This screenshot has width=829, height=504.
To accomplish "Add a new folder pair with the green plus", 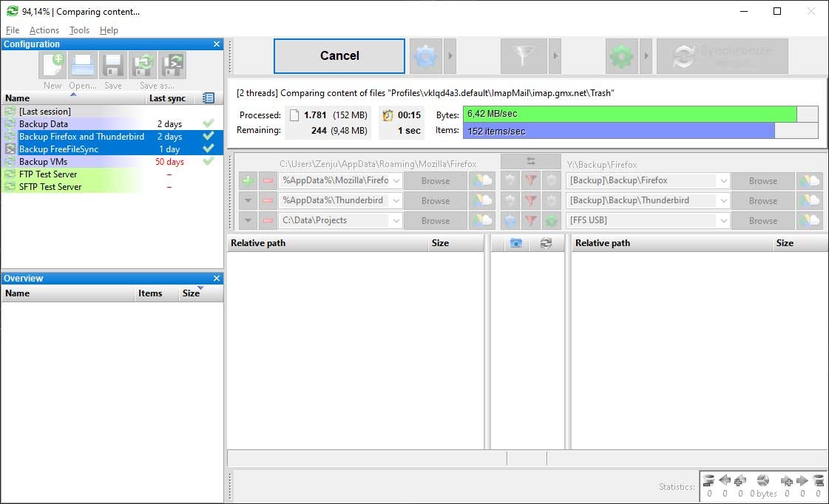I will [247, 180].
